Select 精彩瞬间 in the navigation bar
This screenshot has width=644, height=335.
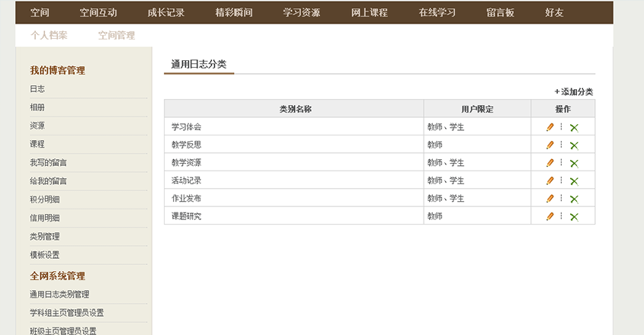pos(234,13)
